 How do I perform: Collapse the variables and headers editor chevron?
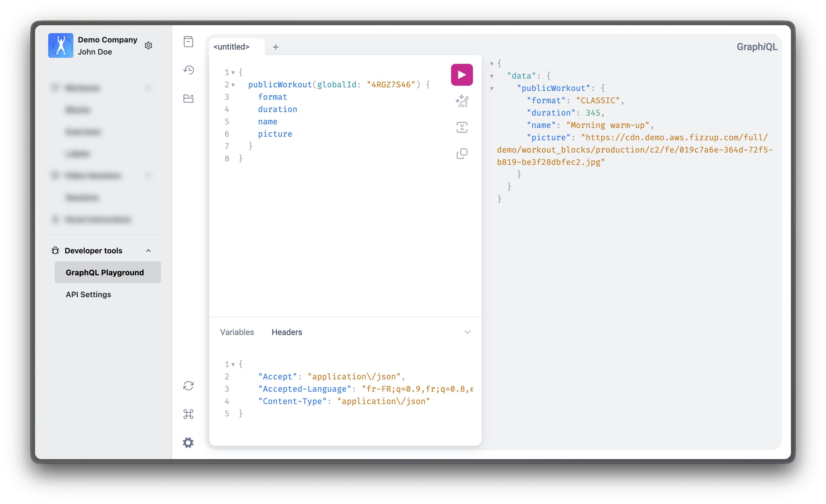pos(467,332)
